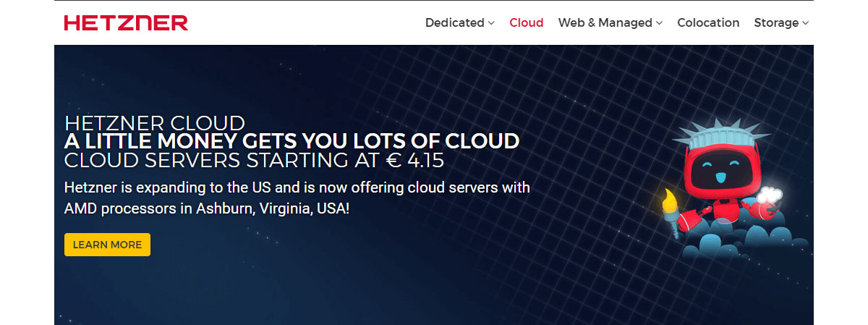Click the red HETZNER logo
The image size is (868, 325).
[126, 22]
